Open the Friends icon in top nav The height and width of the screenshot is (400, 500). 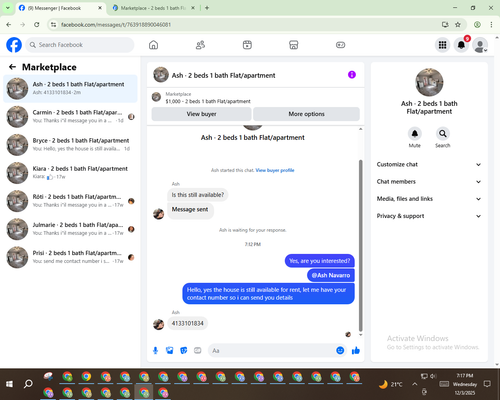[200, 45]
